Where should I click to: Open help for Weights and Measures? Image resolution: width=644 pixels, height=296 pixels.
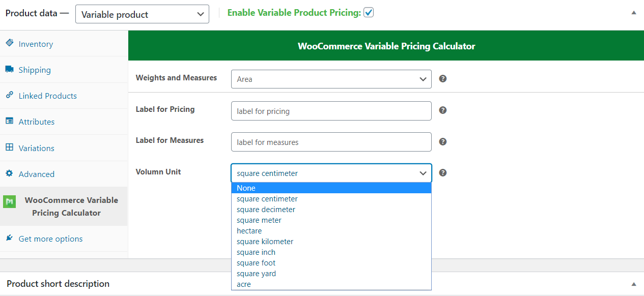click(442, 79)
